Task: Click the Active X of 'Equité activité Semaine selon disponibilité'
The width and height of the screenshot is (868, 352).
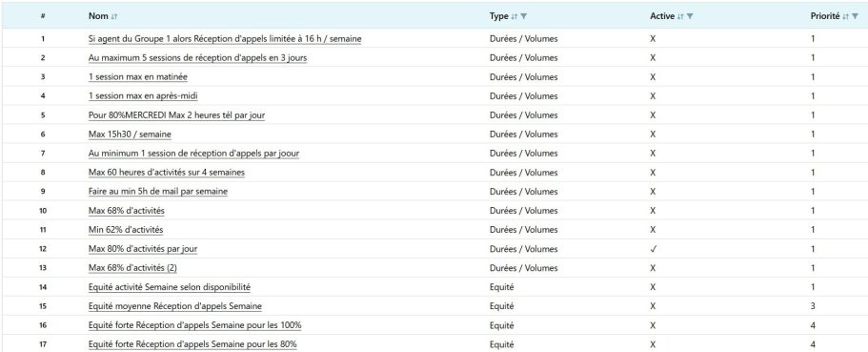Action: pyautogui.click(x=654, y=287)
